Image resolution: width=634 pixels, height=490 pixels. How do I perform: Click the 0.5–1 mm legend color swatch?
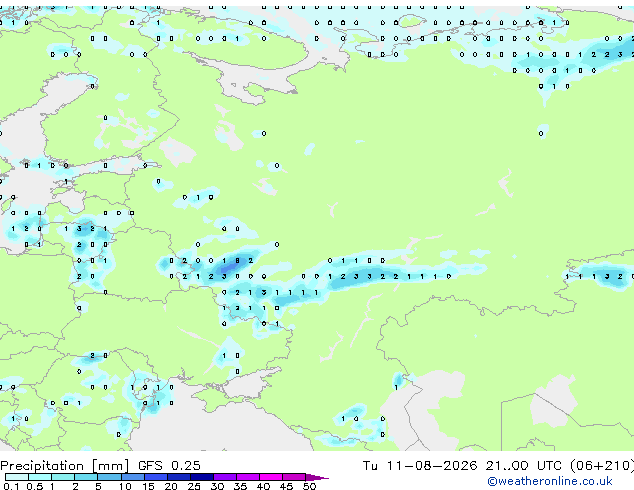[40, 477]
